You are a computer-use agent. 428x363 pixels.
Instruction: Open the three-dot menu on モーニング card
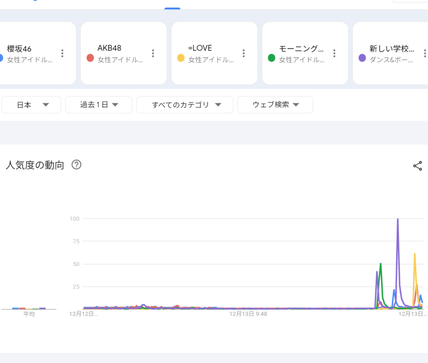(334, 53)
